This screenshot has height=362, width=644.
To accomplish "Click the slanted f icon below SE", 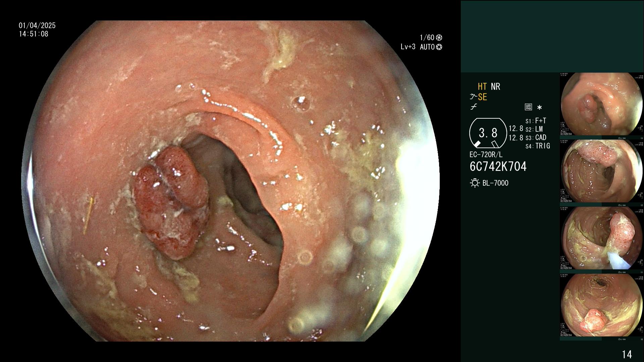I will [x=474, y=107].
